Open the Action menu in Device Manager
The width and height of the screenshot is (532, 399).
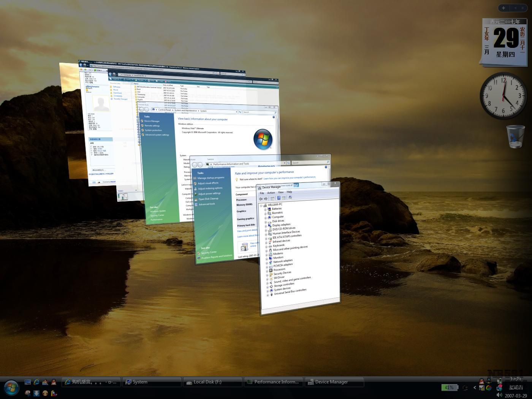pyautogui.click(x=271, y=193)
